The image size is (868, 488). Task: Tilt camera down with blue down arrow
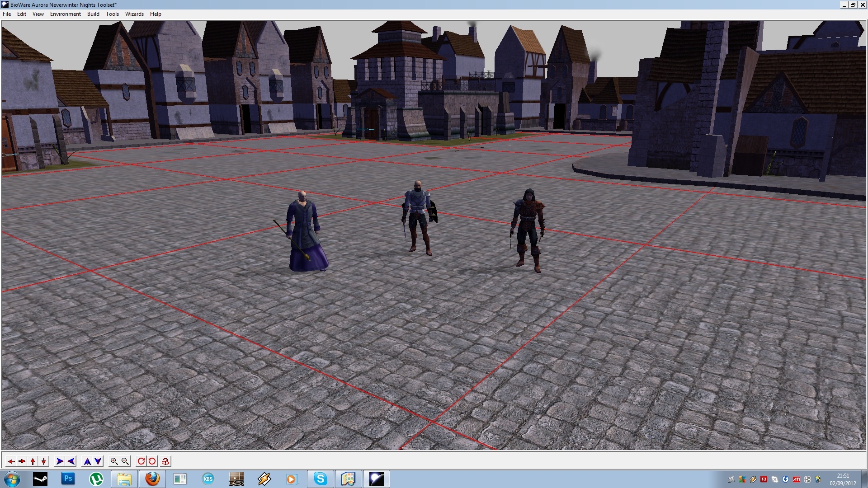point(98,461)
